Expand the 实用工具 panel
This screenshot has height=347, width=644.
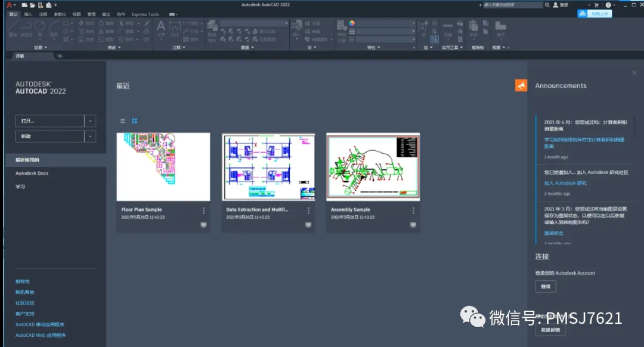pos(452,48)
